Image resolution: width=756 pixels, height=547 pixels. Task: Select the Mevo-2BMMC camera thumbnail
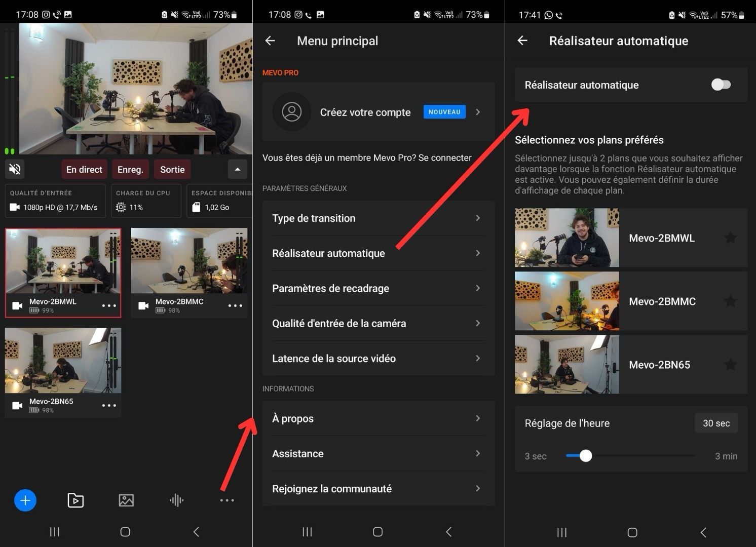(189, 261)
